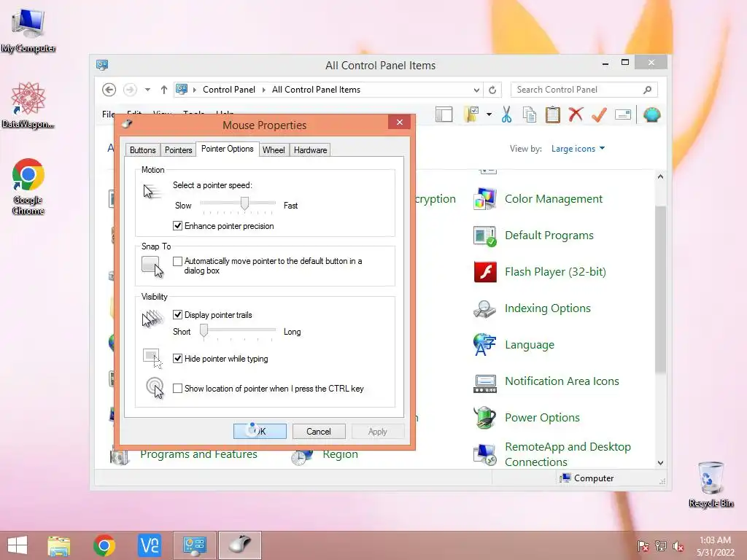This screenshot has width=747, height=560.
Task: Uncheck Display pointer trails
Action: tap(178, 315)
